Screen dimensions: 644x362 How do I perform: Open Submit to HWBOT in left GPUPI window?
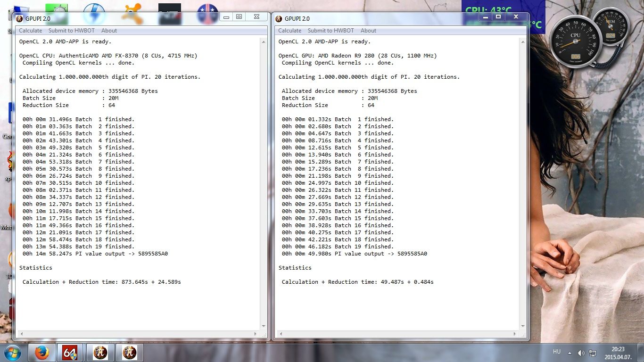tap(72, 31)
